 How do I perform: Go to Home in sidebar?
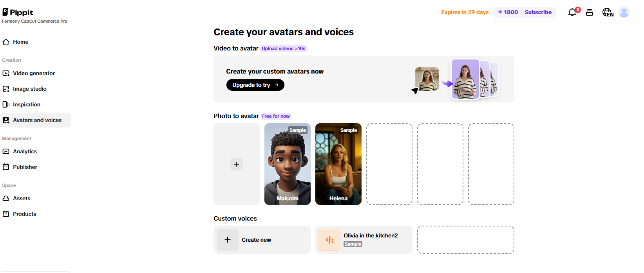pyautogui.click(x=20, y=42)
